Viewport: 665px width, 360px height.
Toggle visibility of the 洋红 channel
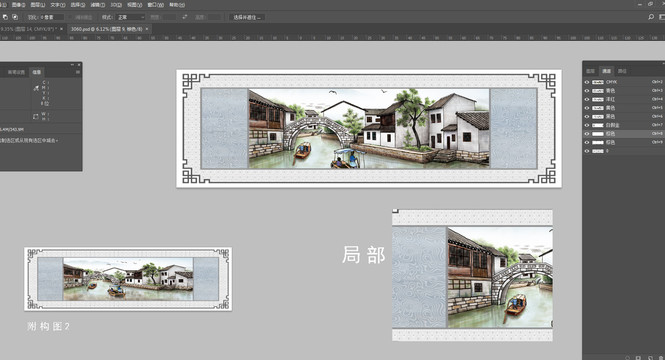tap(587, 99)
